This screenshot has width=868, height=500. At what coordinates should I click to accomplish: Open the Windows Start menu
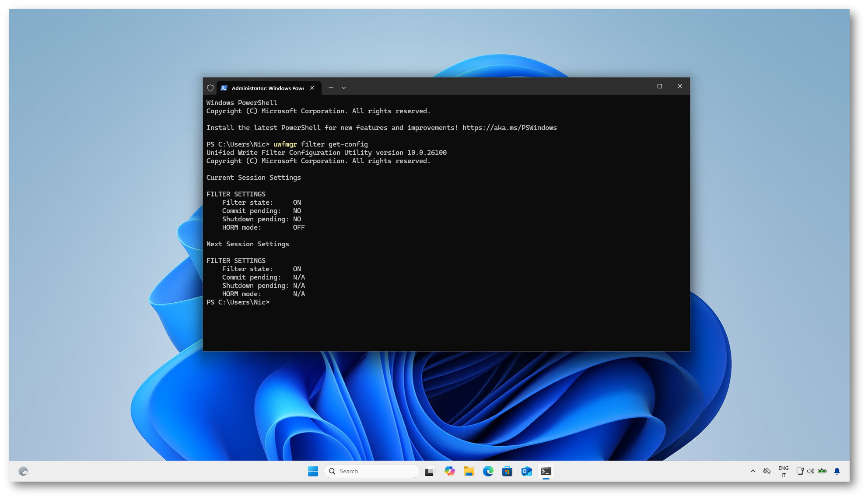tap(313, 471)
